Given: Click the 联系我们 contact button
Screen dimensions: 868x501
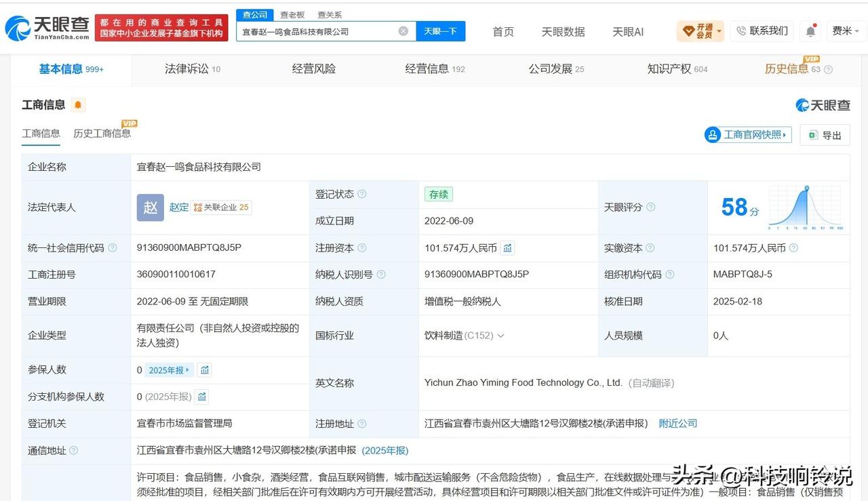Looking at the screenshot, I should (762, 31).
